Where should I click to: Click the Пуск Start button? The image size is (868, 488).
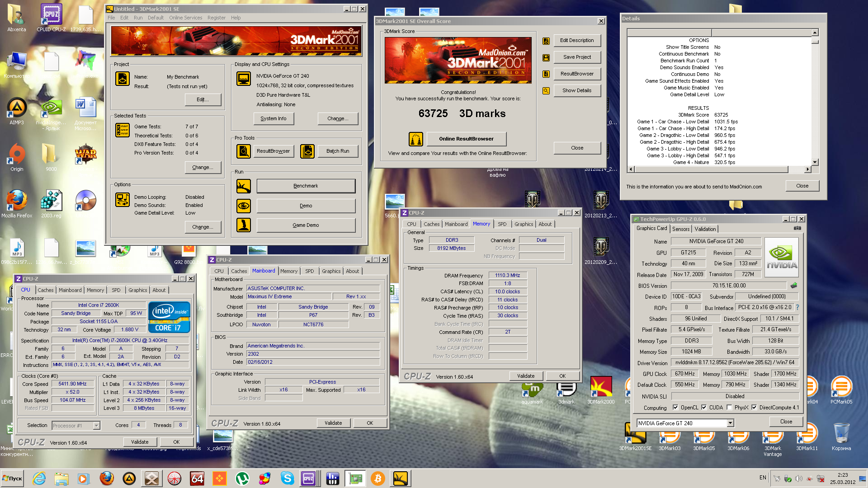[12, 479]
